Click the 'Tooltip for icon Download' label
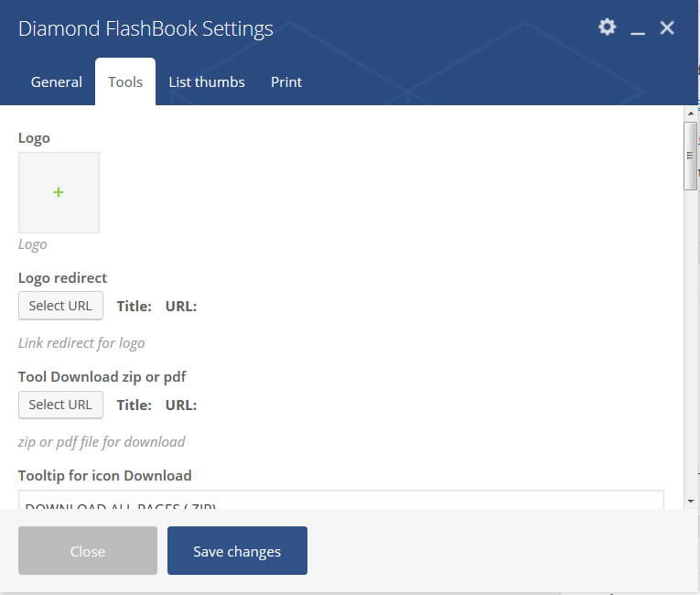 point(105,475)
